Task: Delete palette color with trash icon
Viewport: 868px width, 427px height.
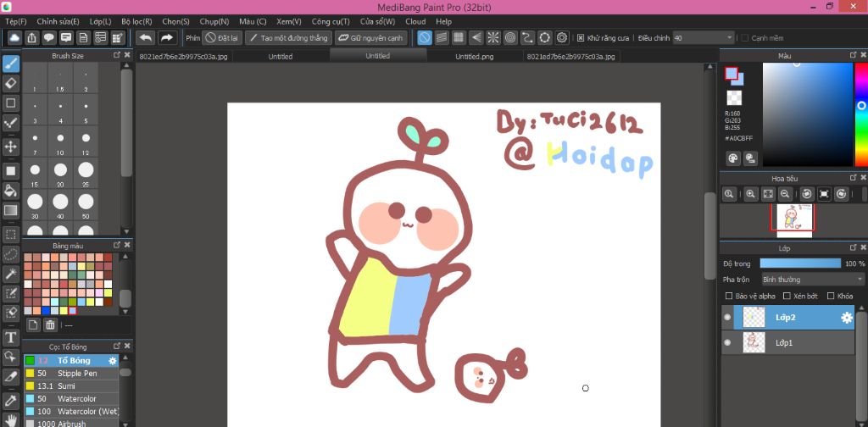Action: pos(50,325)
